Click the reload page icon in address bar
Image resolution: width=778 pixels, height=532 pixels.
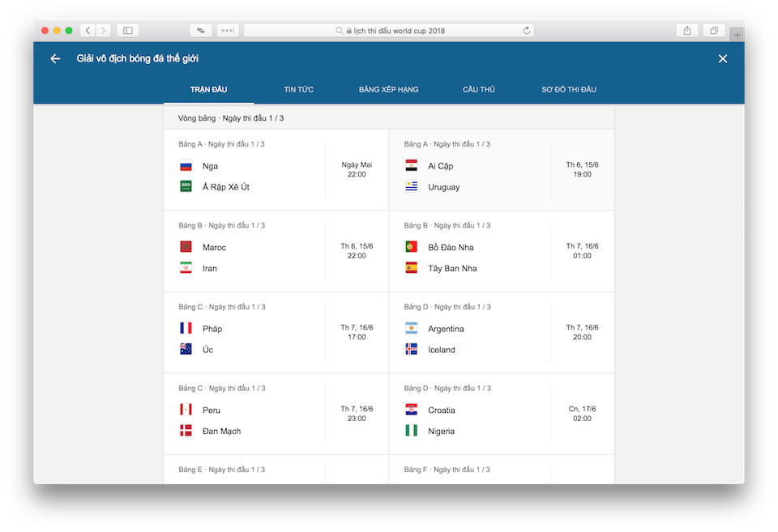click(527, 30)
